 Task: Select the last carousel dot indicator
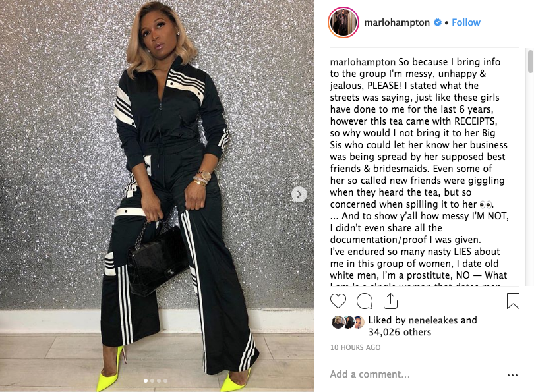pyautogui.click(x=165, y=381)
